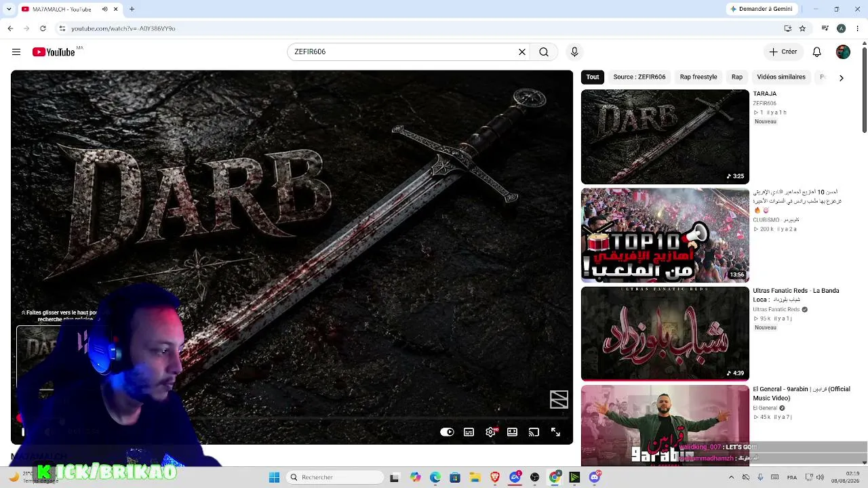Viewport: 868px width, 488px height.
Task: Toggle subtitles in the video player
Action: (469, 432)
